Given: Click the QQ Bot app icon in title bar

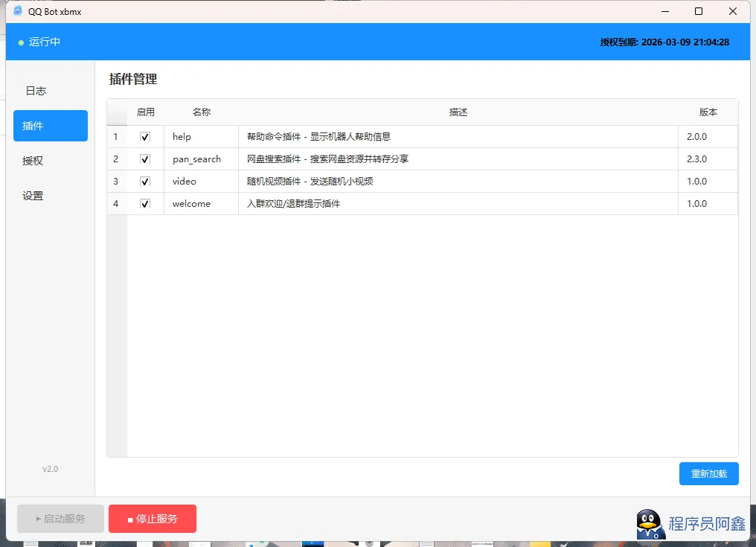Looking at the screenshot, I should coord(18,11).
